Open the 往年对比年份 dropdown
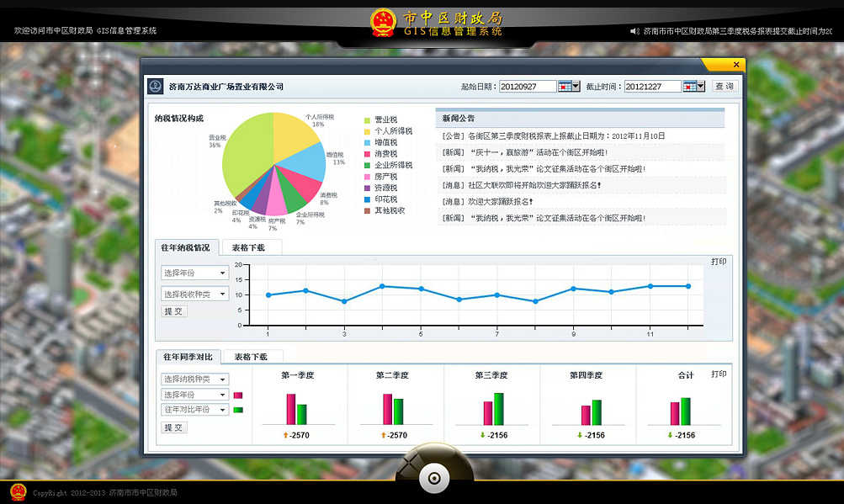Image resolution: width=844 pixels, height=504 pixels. [194, 410]
